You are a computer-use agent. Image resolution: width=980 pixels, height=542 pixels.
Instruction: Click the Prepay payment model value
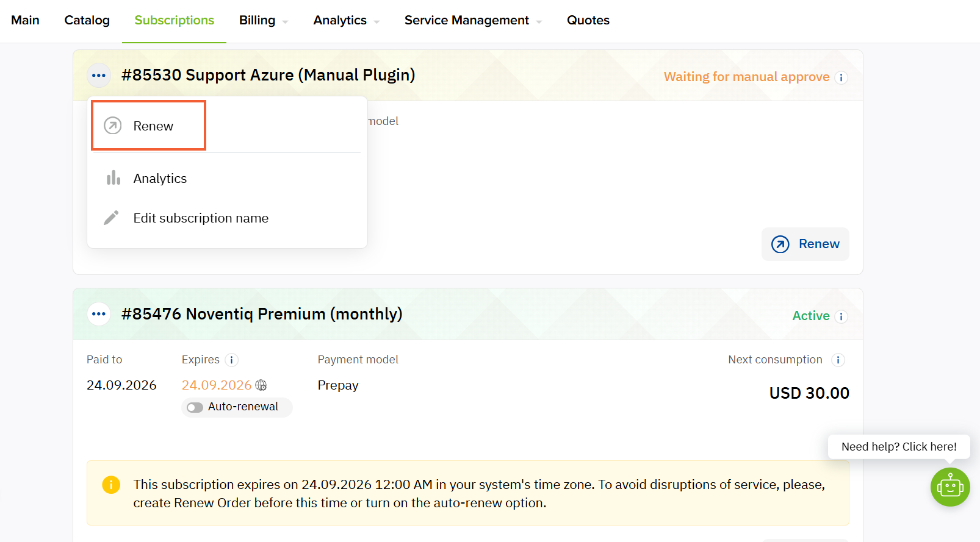338,385
